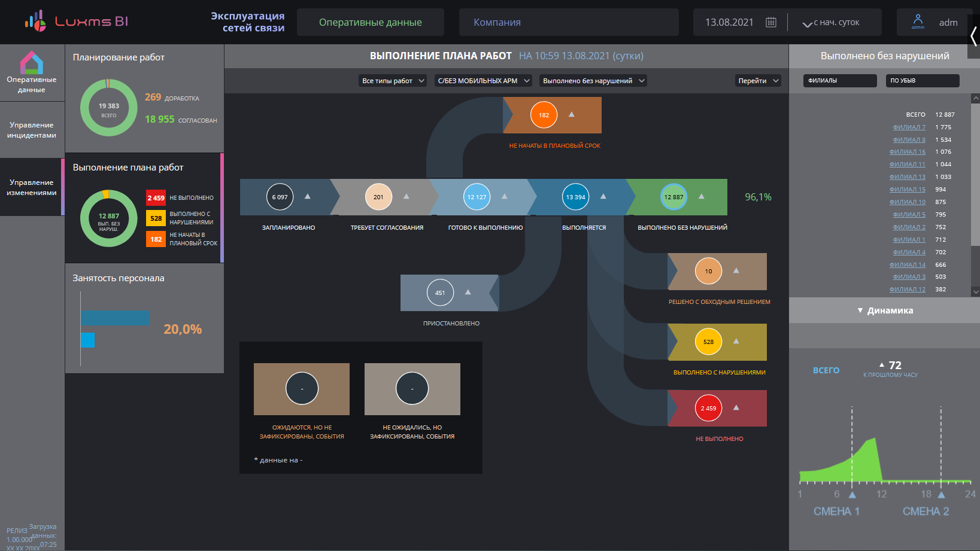
Task: Open the Все типы работ dropdown
Action: tap(393, 81)
